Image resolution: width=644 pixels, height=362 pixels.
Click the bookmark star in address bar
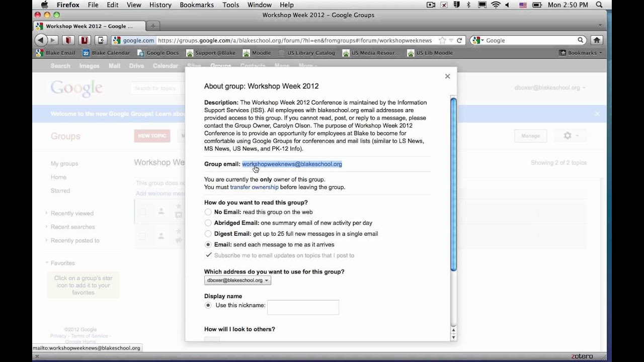pos(442,40)
